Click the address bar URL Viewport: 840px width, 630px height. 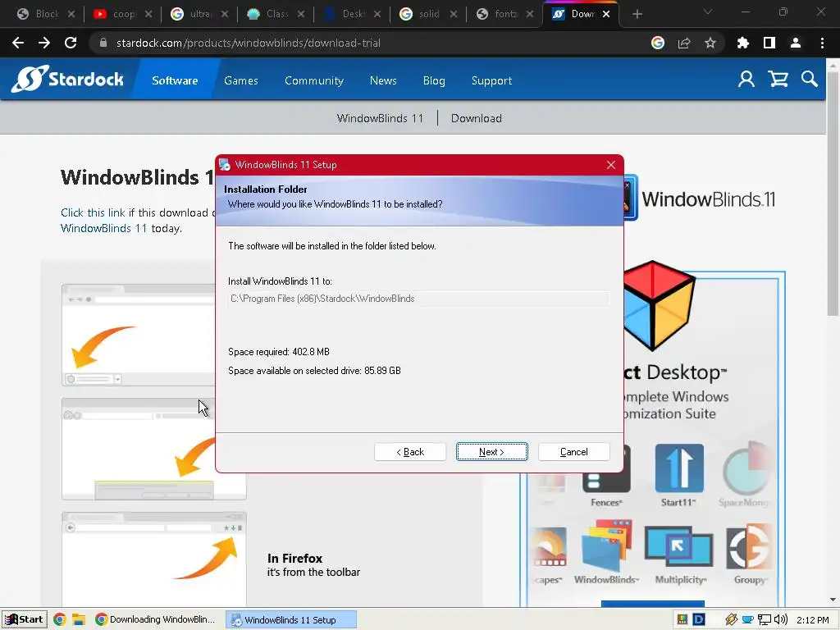click(248, 43)
